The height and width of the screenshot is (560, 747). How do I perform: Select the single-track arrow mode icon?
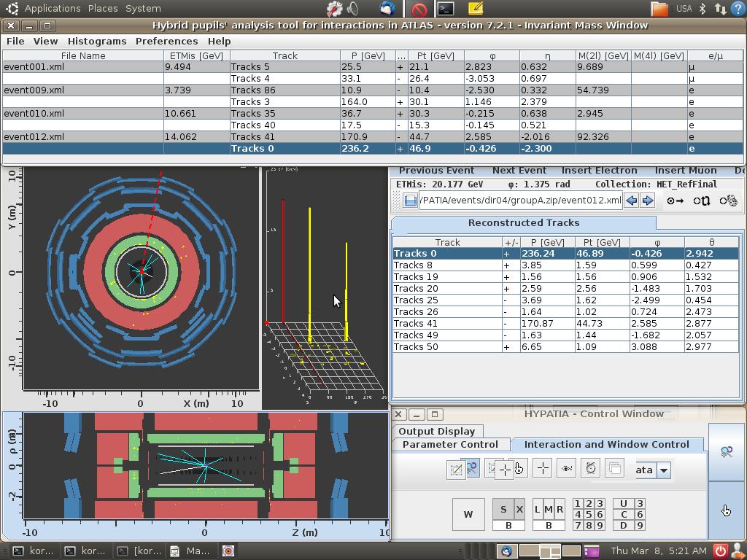[675, 201]
